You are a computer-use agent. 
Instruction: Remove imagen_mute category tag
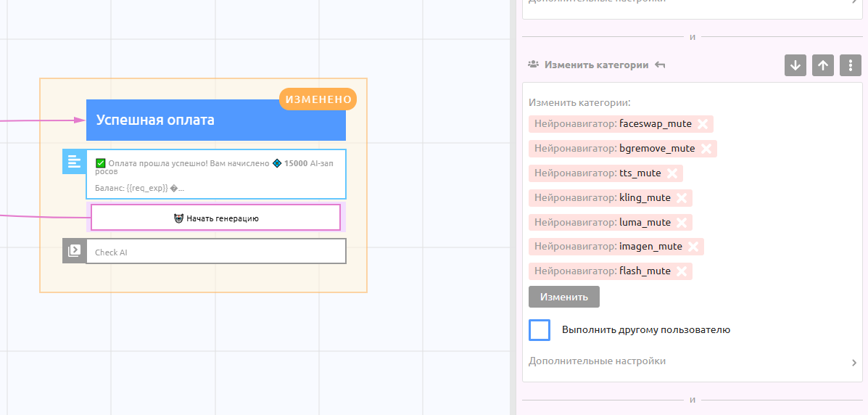pyautogui.click(x=693, y=247)
